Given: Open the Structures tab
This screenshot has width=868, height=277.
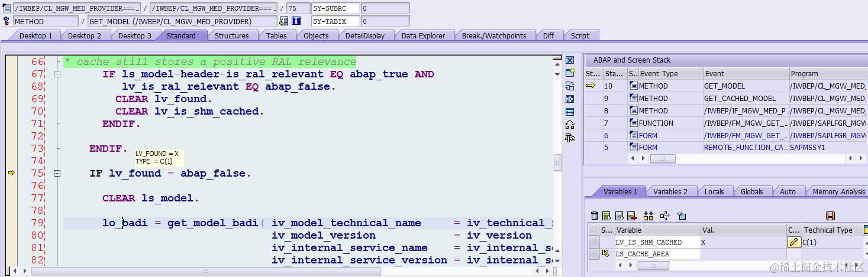Looking at the screenshot, I should (x=231, y=35).
